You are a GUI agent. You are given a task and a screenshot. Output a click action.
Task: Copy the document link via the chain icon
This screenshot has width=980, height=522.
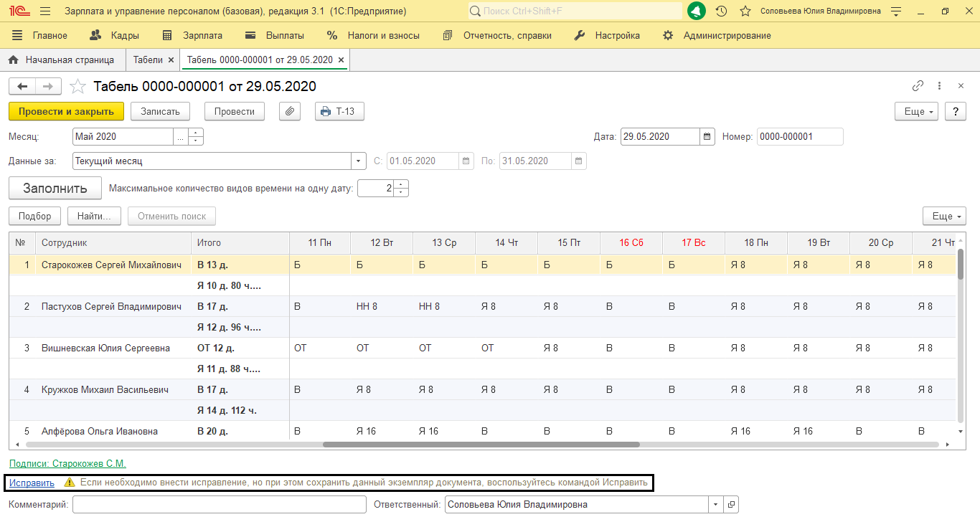[x=918, y=86]
